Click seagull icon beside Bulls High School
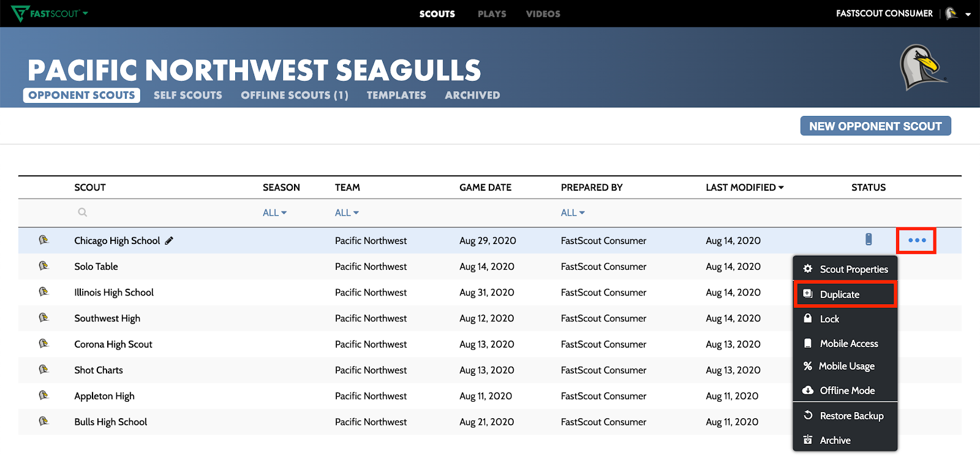980x458 pixels. pos(43,421)
